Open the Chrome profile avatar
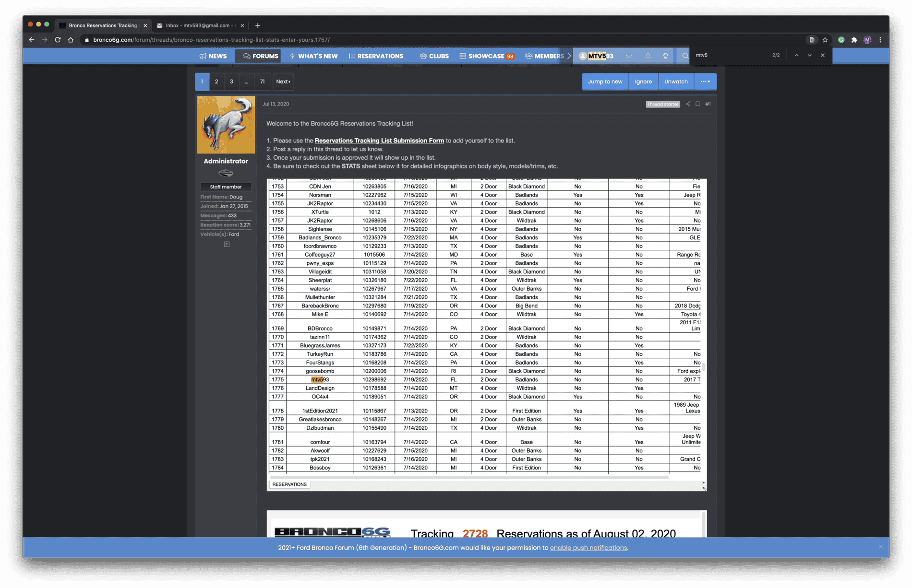 point(867,40)
